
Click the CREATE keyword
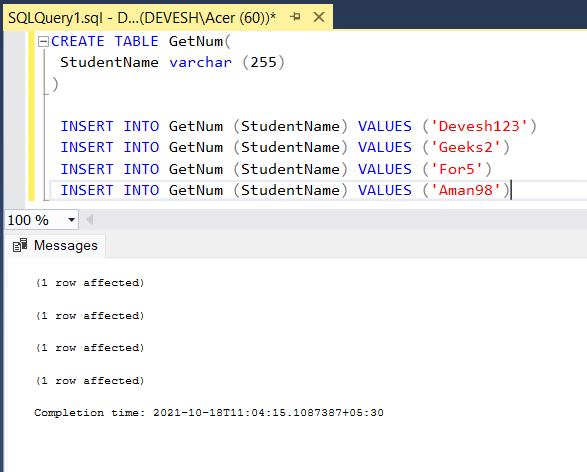(x=78, y=41)
